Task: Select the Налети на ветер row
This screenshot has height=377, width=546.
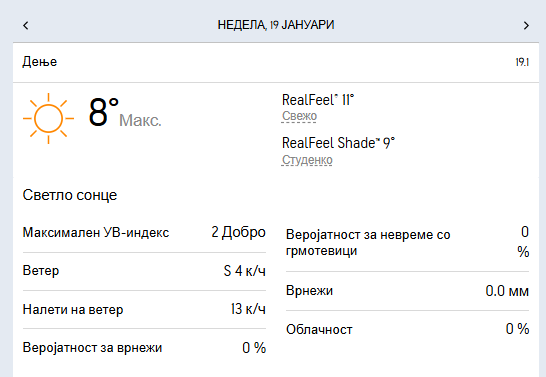Action: click(144, 309)
